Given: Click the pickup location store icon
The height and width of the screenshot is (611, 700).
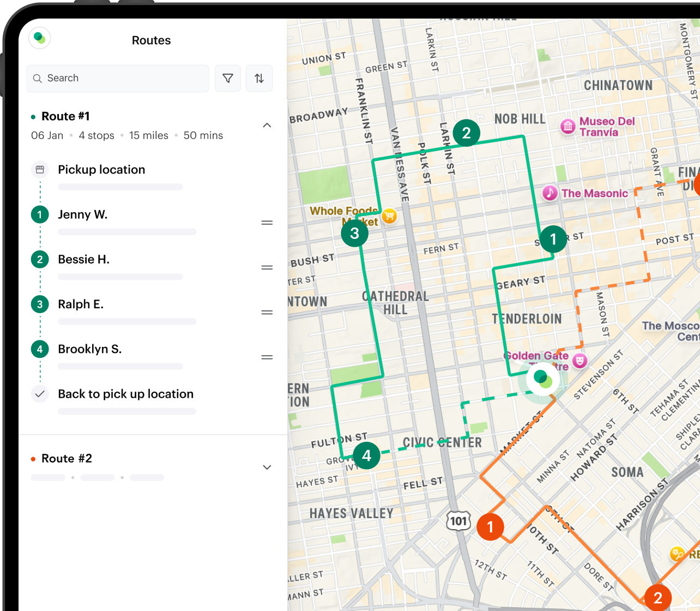Looking at the screenshot, I should coord(40,170).
